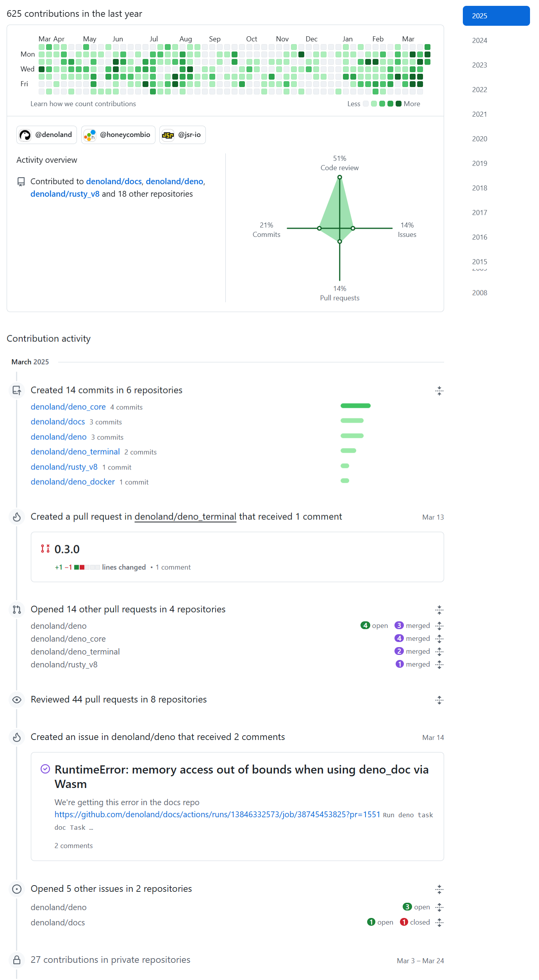
Task: Click the lock icon for private contributions
Action: click(x=17, y=960)
